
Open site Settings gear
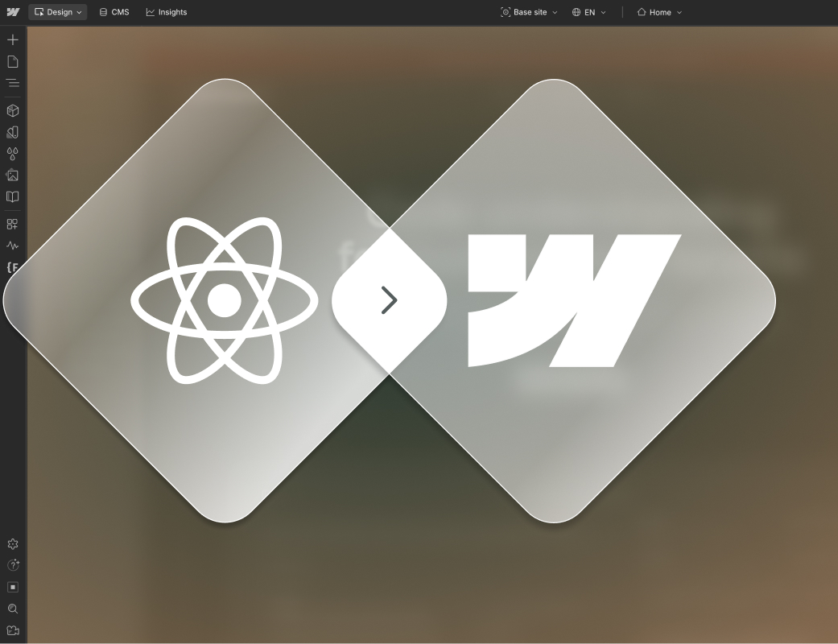click(13, 544)
